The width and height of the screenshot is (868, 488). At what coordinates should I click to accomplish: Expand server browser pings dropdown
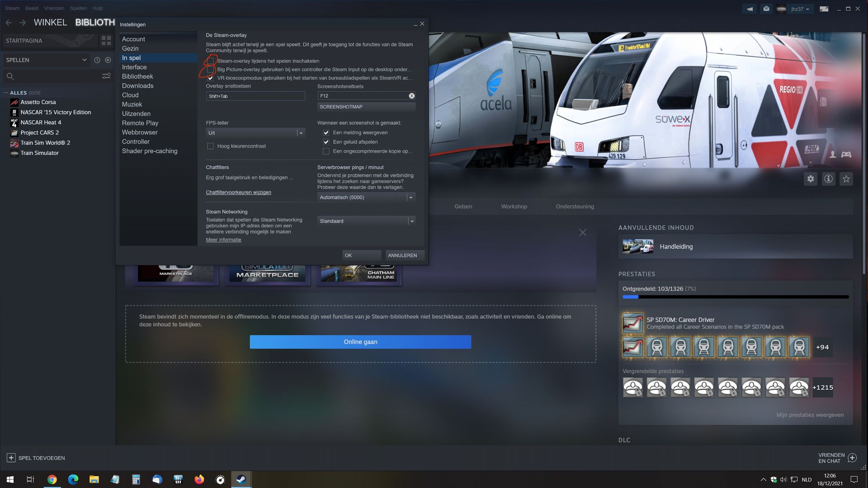tap(366, 197)
